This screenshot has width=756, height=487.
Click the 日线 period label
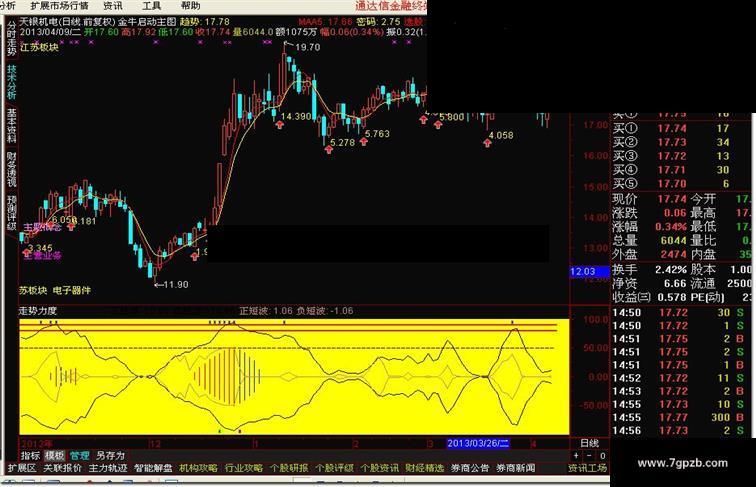coord(589,443)
